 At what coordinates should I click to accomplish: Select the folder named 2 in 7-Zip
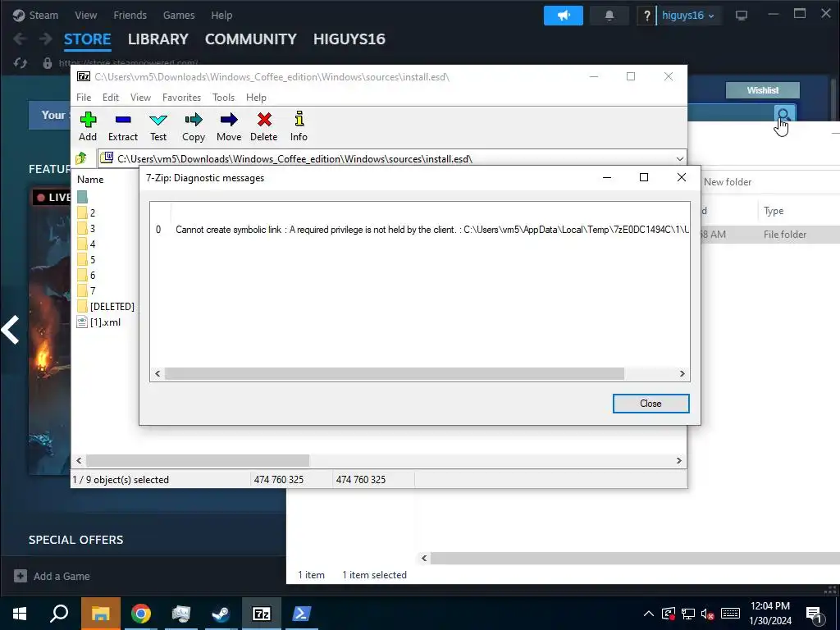87,212
